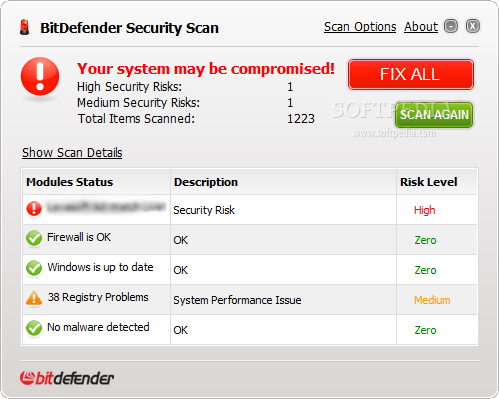Select the 38 Registry Problems row
The image size is (499, 399).
(250, 300)
